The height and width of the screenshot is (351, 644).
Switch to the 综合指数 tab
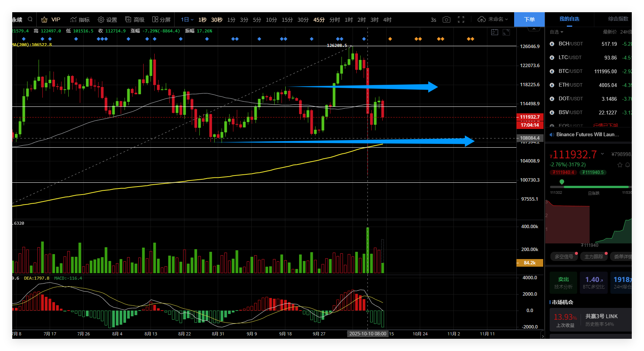point(618,19)
